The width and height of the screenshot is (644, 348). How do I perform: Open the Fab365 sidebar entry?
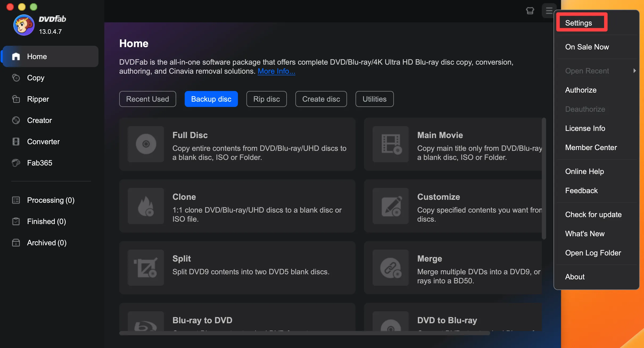click(x=39, y=163)
